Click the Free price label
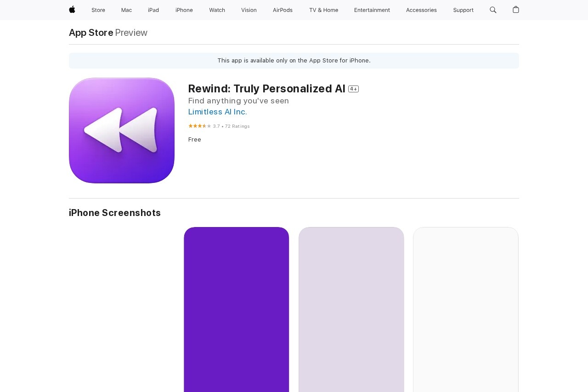The image size is (588, 392). coord(195,140)
